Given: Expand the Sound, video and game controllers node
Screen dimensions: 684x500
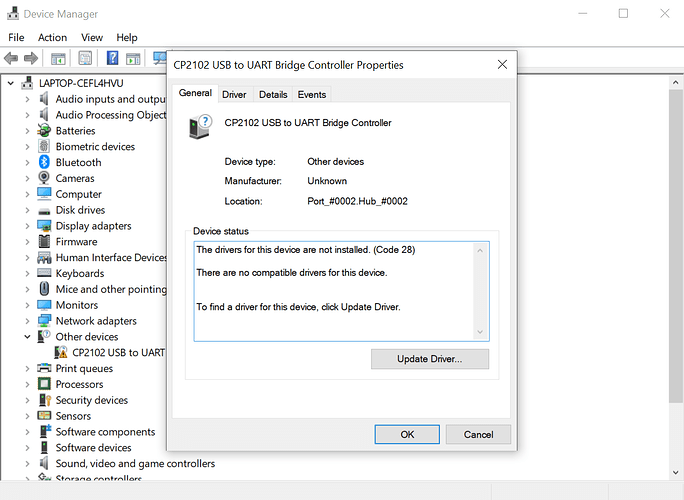Looking at the screenshot, I should click(27, 463).
